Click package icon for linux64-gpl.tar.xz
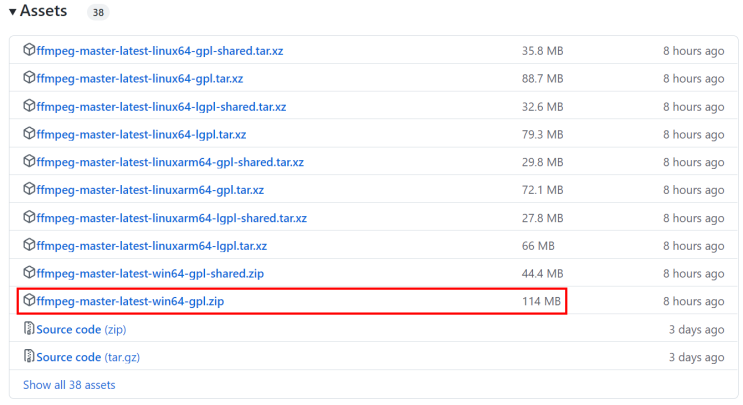Screen dimensions: 743x405 pos(29,77)
